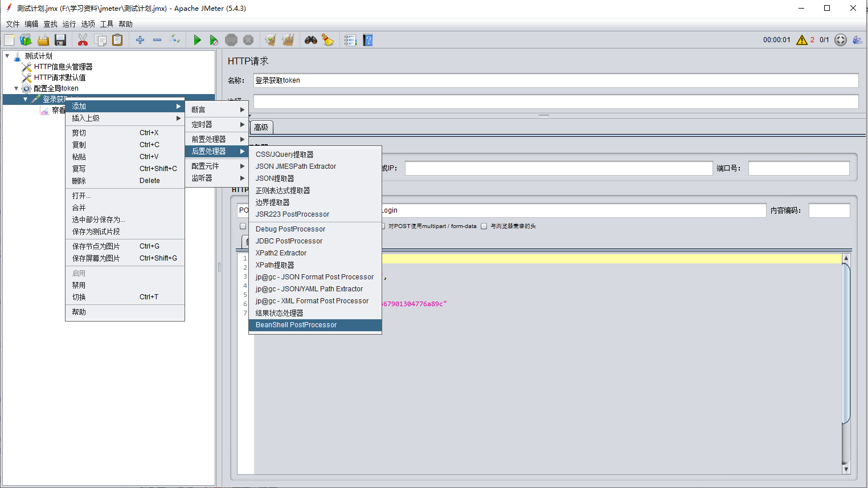868x488 pixels.
Task: Select HTTP请求默认值 tree item
Action: (x=60, y=78)
